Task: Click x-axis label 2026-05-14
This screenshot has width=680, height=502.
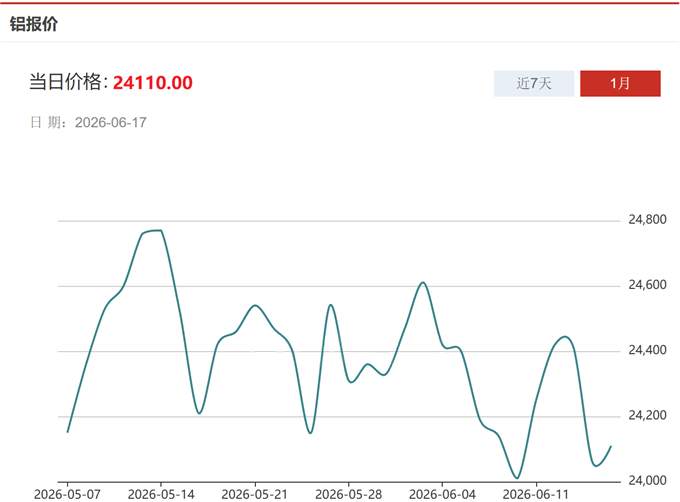Action: [161, 494]
